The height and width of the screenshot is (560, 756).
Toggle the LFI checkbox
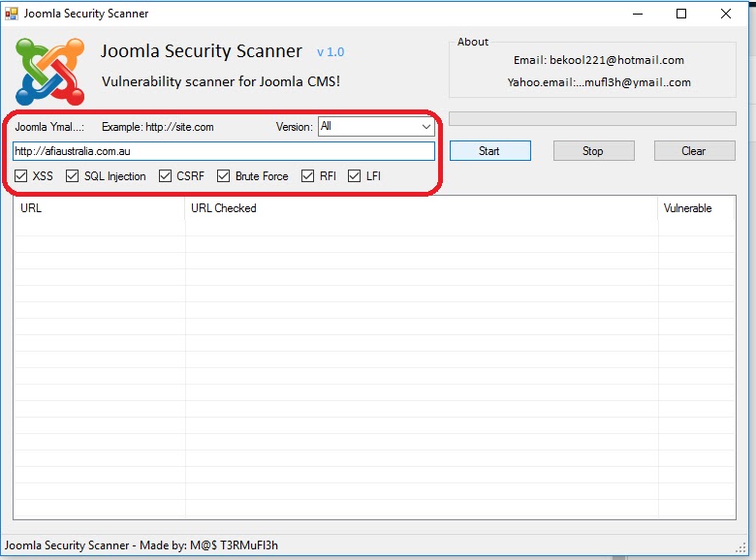[x=354, y=176]
